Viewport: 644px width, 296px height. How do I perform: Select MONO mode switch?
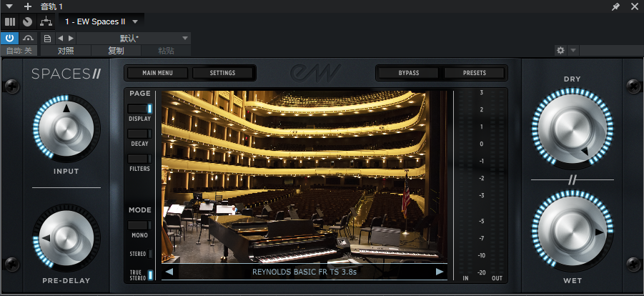[x=139, y=225]
